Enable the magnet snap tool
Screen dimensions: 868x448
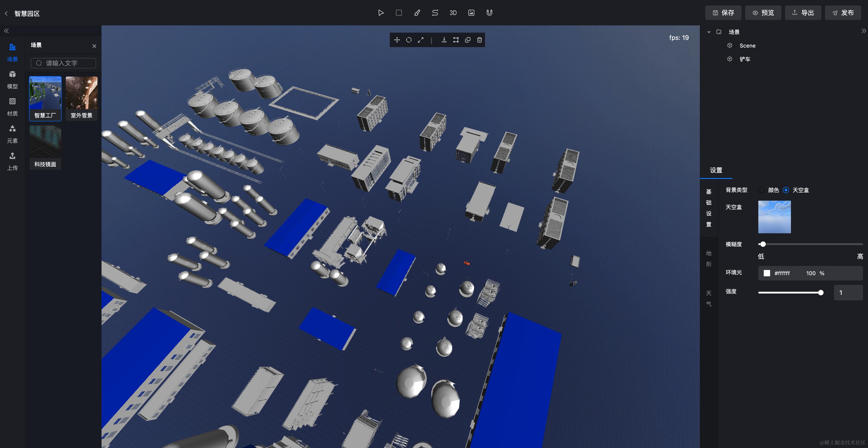[489, 13]
